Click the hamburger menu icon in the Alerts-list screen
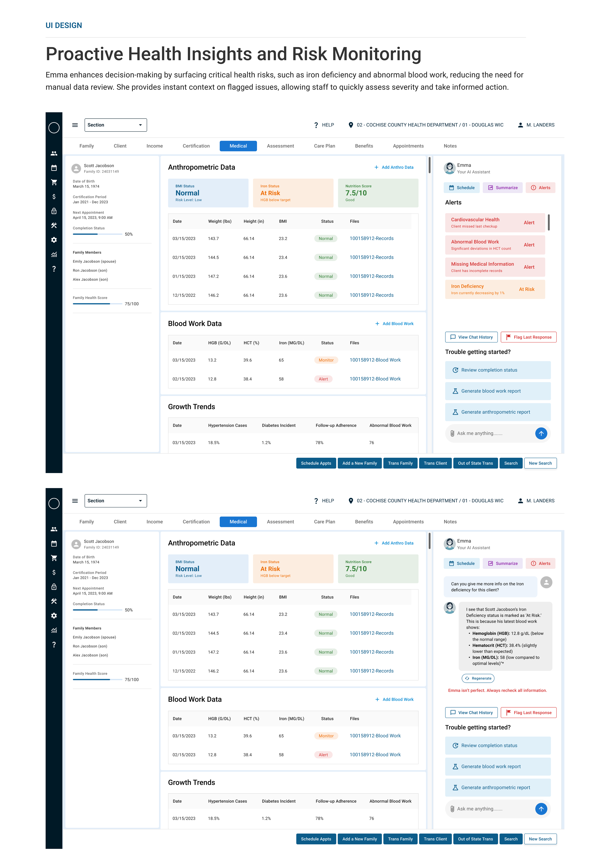The width and height of the screenshot is (610, 868). pos(75,125)
